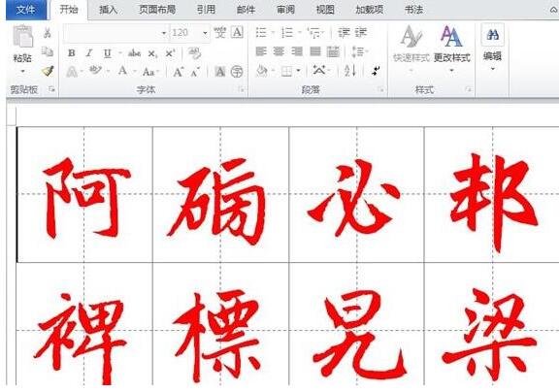
Task: Open the borders dropdown arrow
Action: click(x=298, y=71)
